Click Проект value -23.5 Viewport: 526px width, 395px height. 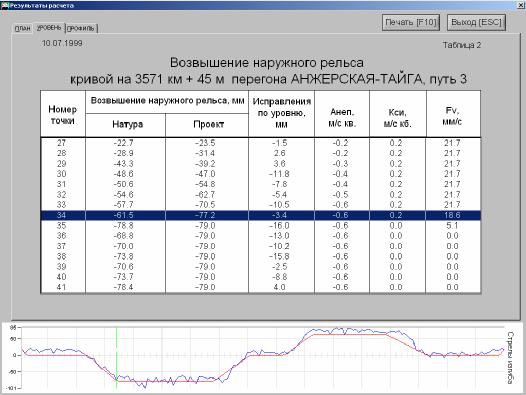pyautogui.click(x=205, y=143)
